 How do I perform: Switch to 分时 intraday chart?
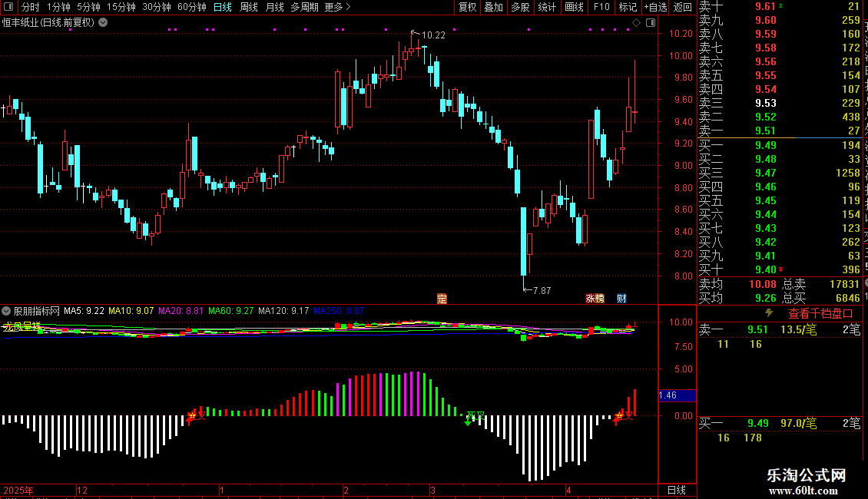pyautogui.click(x=31, y=7)
